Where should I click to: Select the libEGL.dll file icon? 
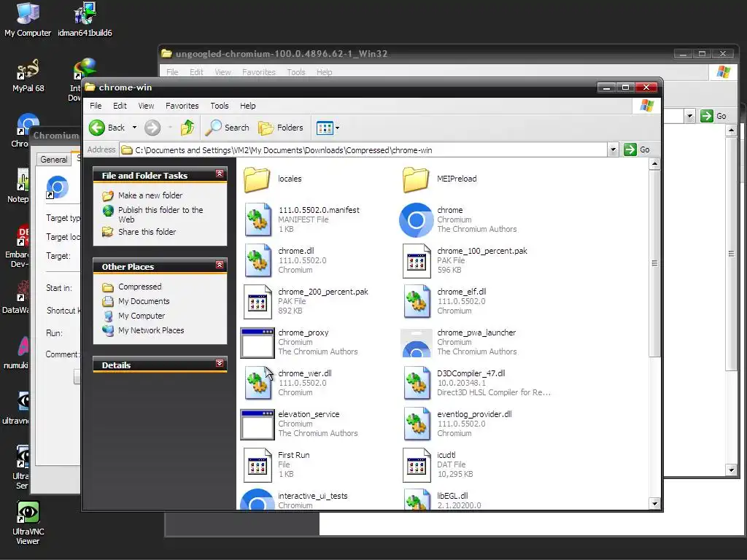(x=417, y=499)
